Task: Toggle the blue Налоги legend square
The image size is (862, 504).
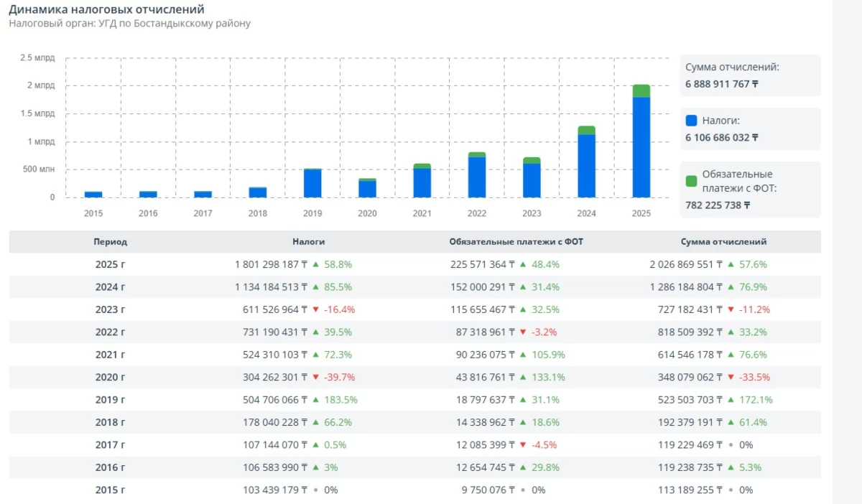Action: [691, 121]
